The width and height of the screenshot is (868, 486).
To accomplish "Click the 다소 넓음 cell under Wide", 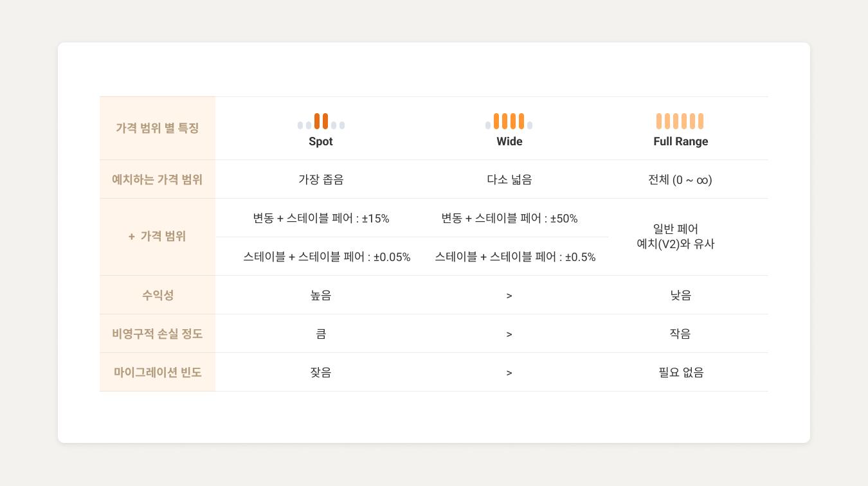I will click(x=509, y=179).
